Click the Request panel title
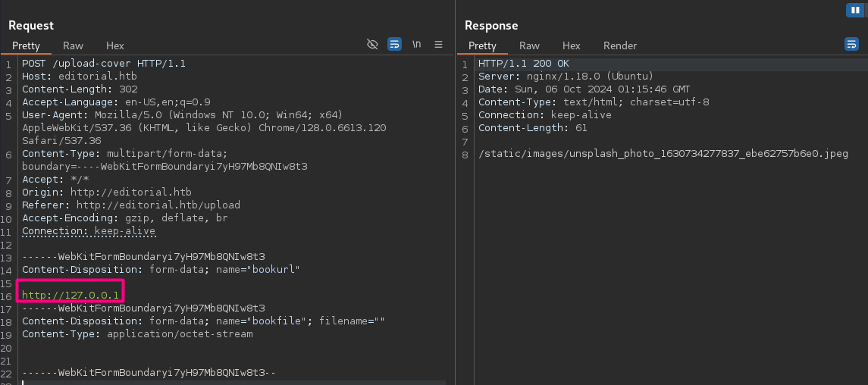Screen dimensions: 868x385 (x=31, y=26)
